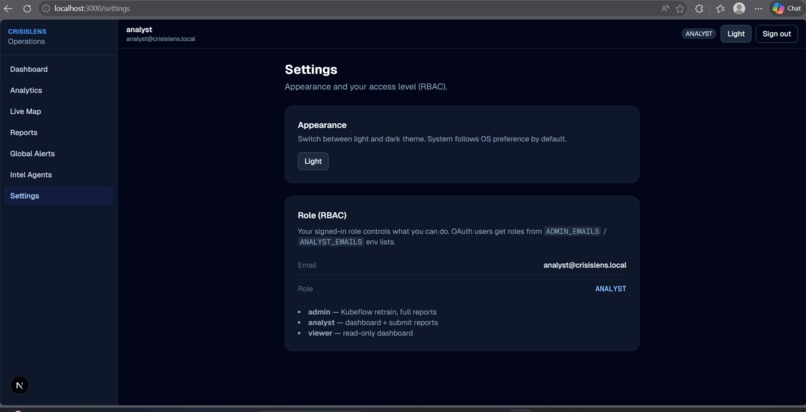Click the Appearance card title
806x412 pixels.
point(322,125)
